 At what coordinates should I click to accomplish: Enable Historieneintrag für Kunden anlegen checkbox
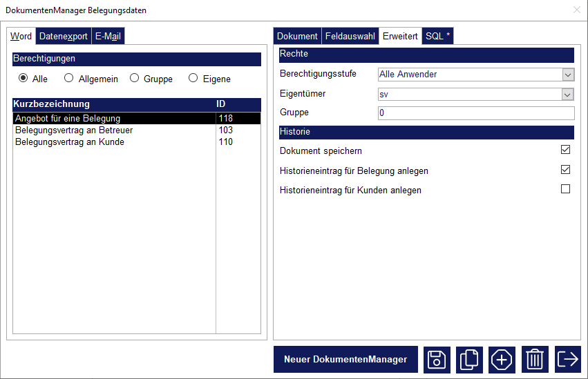click(565, 189)
